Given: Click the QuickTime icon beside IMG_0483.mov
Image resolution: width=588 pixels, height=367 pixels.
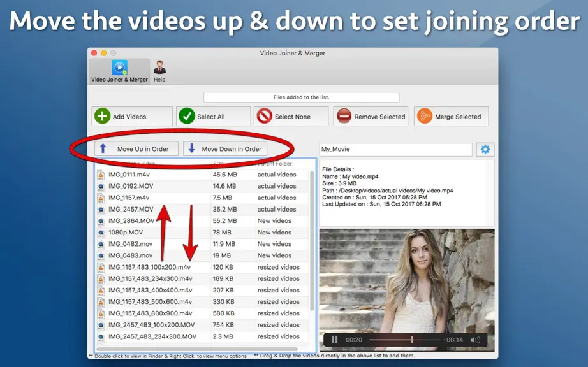Looking at the screenshot, I should [x=101, y=255].
